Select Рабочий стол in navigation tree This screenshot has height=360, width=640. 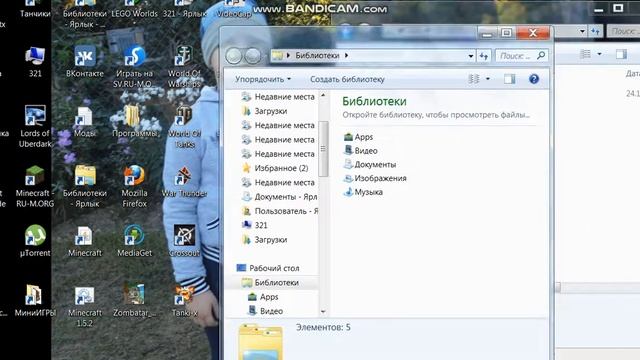pyautogui.click(x=268, y=268)
